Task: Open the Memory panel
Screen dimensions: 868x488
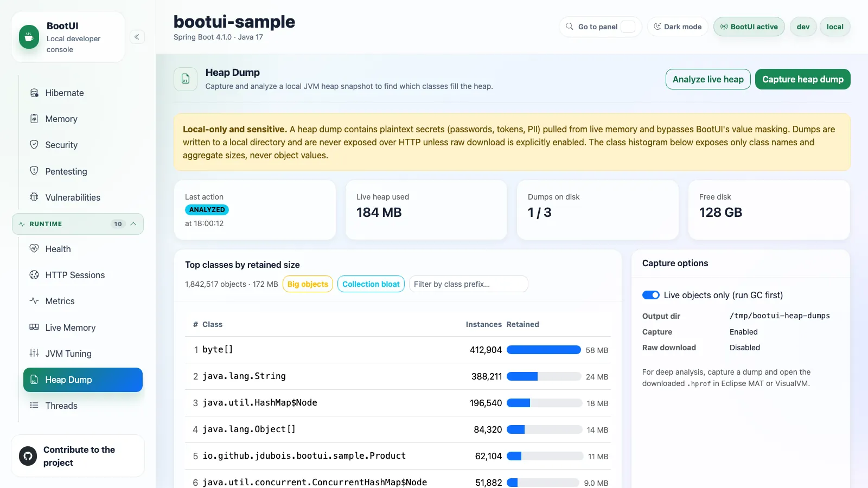Action: pyautogui.click(x=83, y=119)
